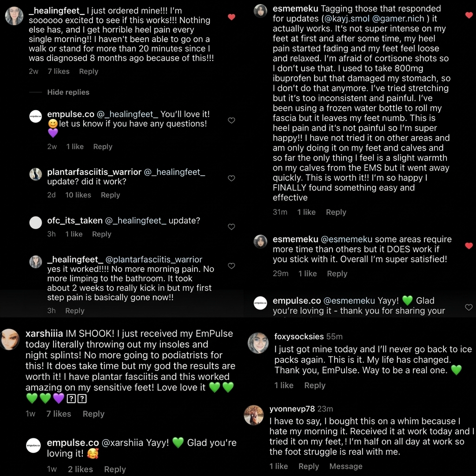Unlike esmemeku's "some areas require" comment heart
476x476 pixels.
469,245
